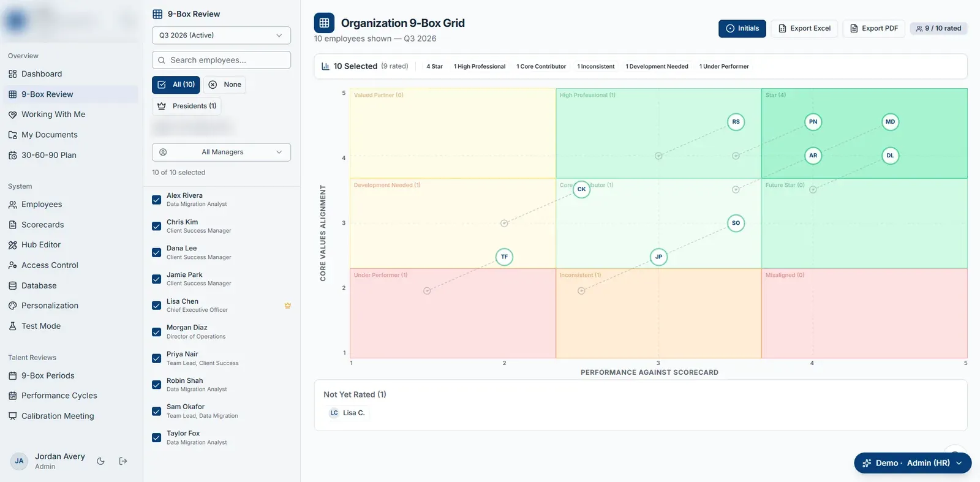
Task: Click the 1 Core Contributor summary tag
Action: coord(541,67)
